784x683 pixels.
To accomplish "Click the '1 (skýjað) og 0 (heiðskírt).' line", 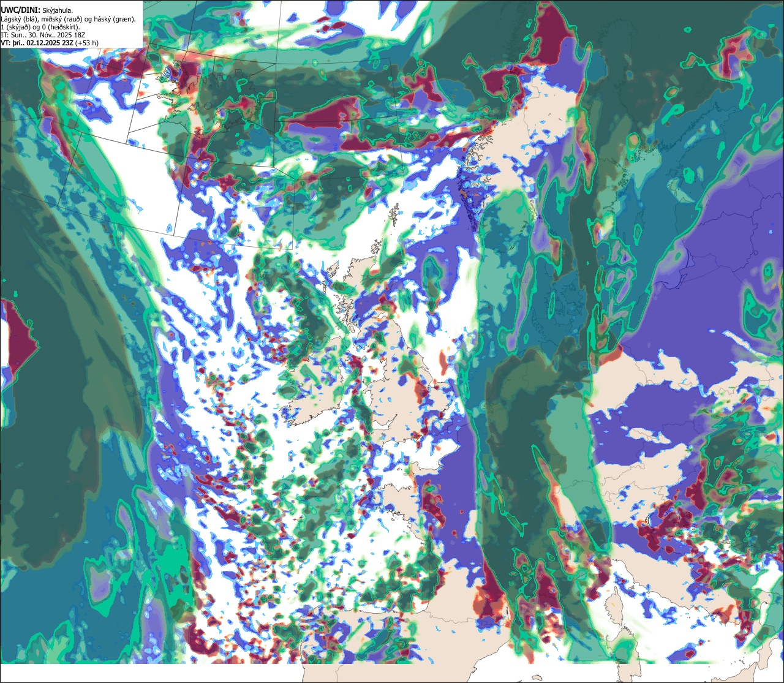I will tap(40, 27).
